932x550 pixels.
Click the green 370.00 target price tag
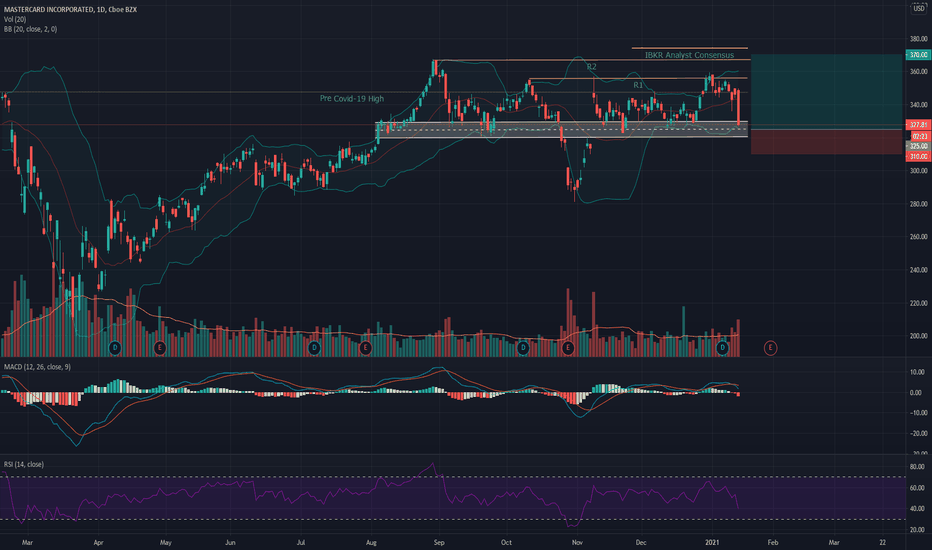[x=918, y=55]
